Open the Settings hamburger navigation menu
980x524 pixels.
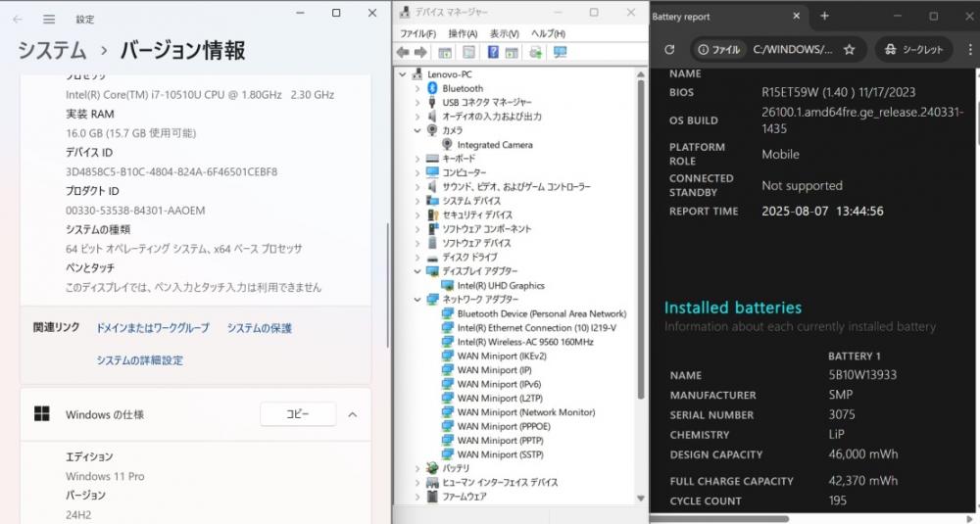click(49, 20)
